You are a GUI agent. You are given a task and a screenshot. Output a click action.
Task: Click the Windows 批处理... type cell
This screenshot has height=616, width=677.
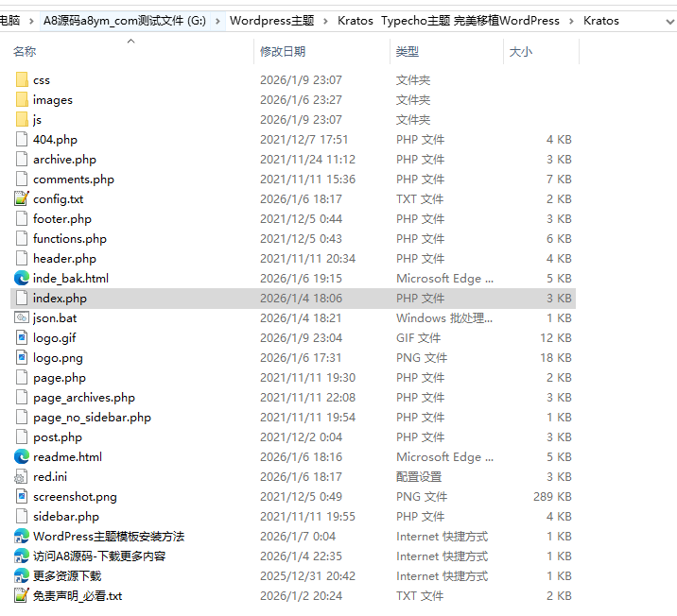tap(444, 318)
